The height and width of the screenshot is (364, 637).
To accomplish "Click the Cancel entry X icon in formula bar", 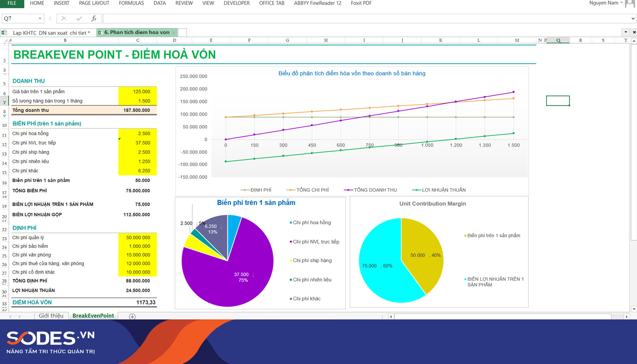I will (64, 19).
